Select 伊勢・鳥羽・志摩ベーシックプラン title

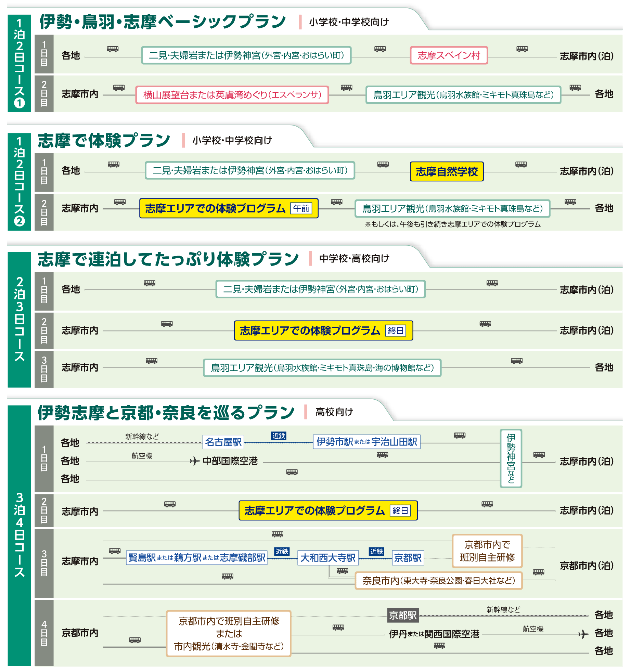163,22
